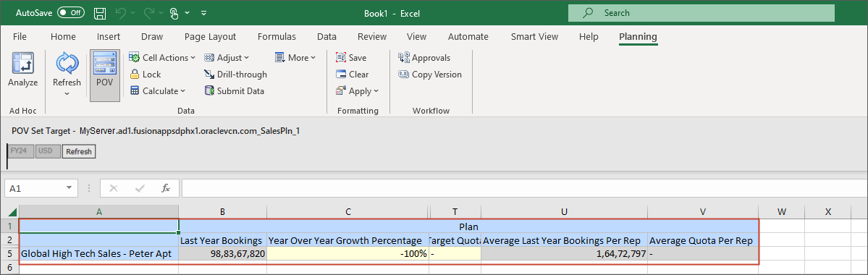Click the Insert Function fx icon

[x=166, y=189]
